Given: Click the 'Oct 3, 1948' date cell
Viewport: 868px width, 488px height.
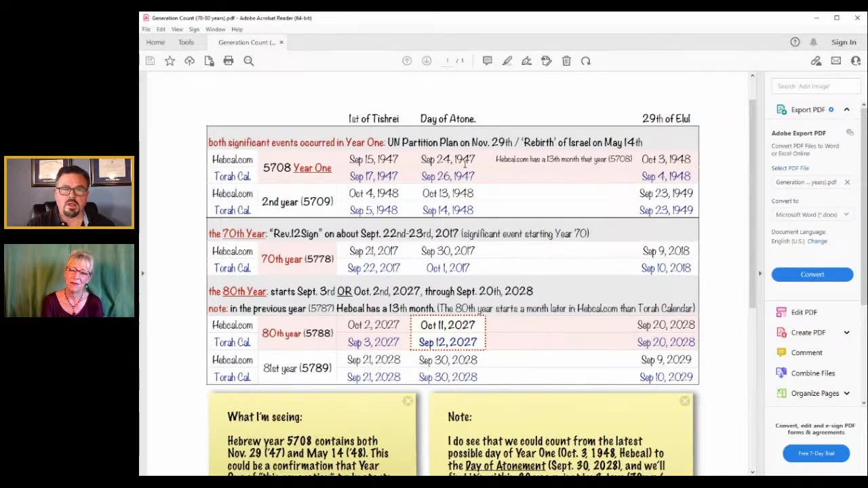Looking at the screenshot, I should click(666, 159).
